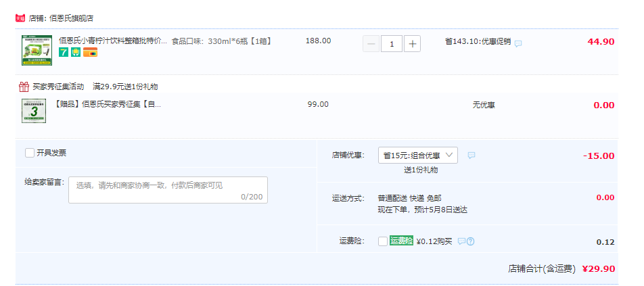
Task: Click the green 7-day return icon
Action: [64, 52]
